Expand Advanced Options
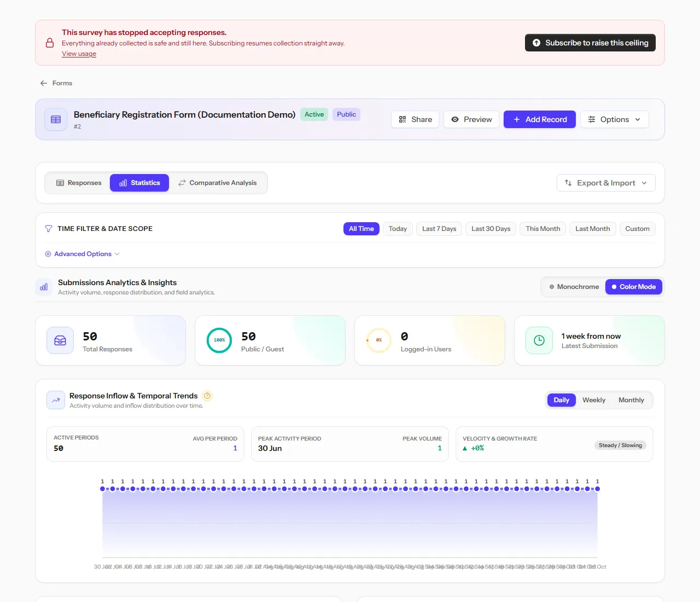This screenshot has height=602, width=700. tap(83, 254)
